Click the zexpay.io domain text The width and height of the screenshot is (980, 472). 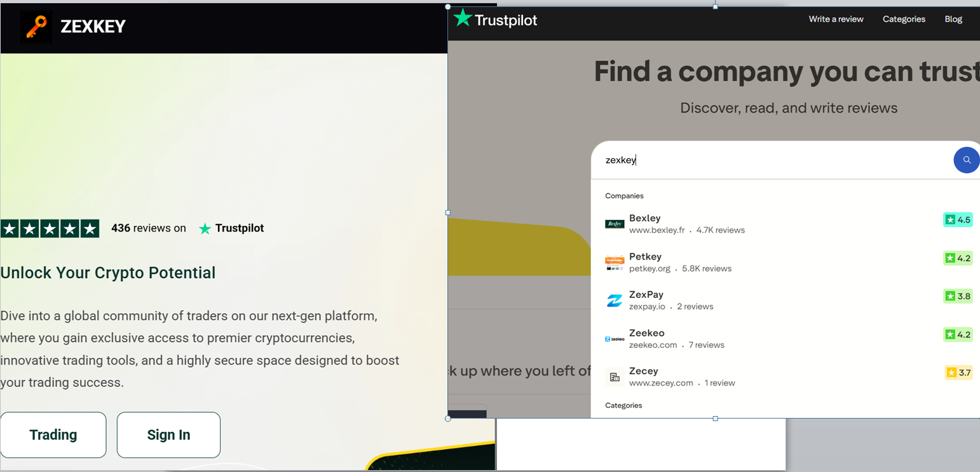(647, 307)
